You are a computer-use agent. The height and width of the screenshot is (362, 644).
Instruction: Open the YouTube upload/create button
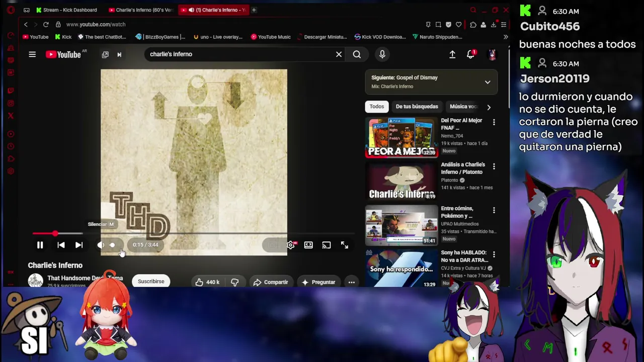[x=452, y=54]
